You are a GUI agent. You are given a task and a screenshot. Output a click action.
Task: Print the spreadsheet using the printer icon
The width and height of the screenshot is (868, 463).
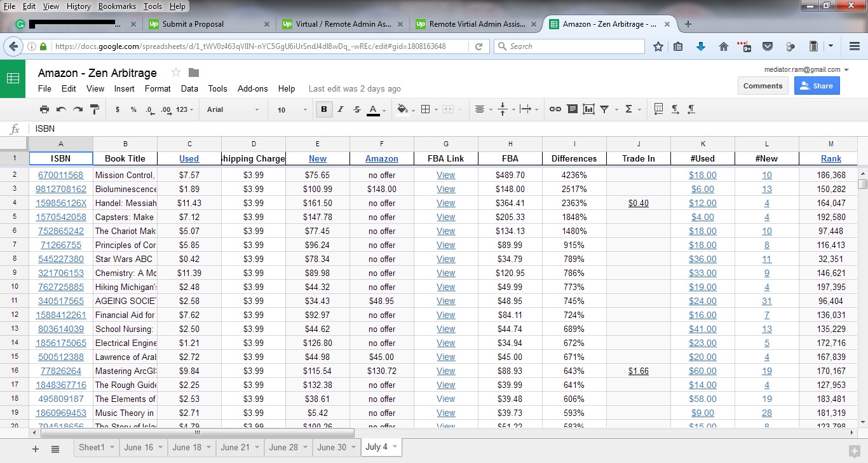(44, 109)
